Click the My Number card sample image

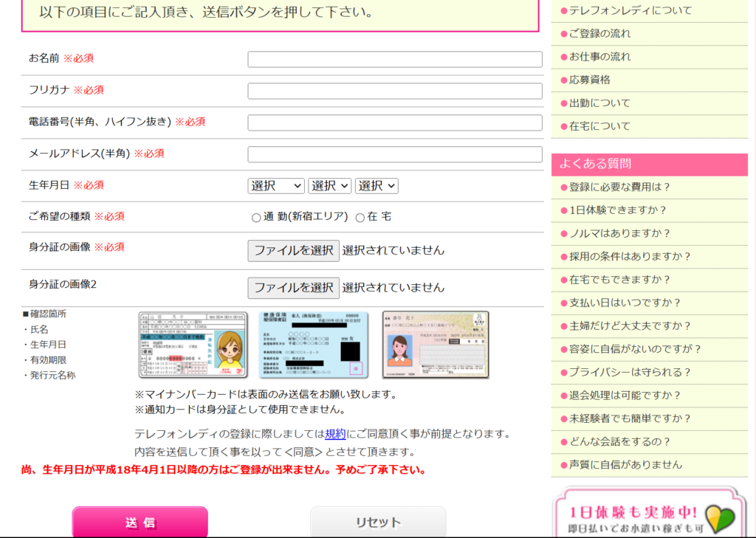pyautogui.click(x=436, y=345)
